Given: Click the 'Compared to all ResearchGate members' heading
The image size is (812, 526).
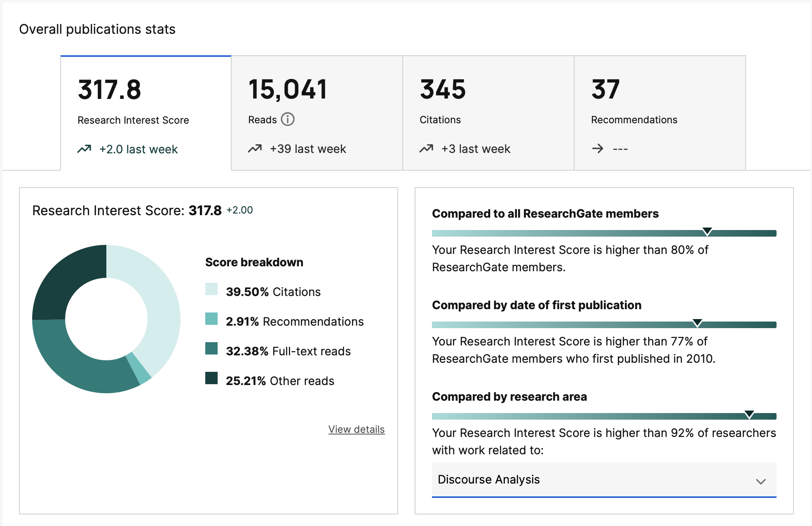Looking at the screenshot, I should coord(545,214).
